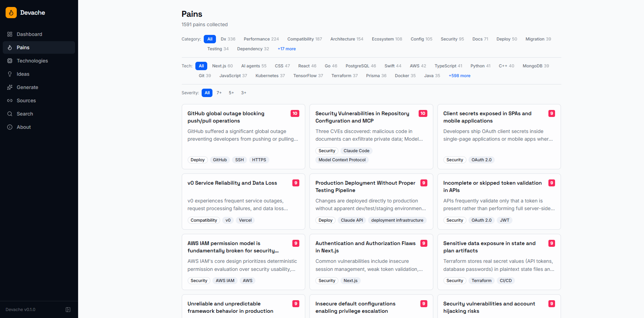Click the Devache flame logo icon
Screen dimensions: 644x318
click(x=11, y=13)
